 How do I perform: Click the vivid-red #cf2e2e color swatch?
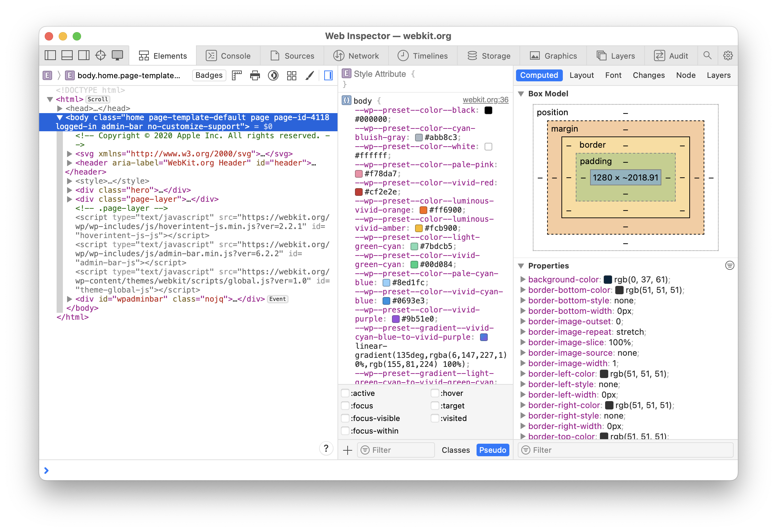click(359, 192)
